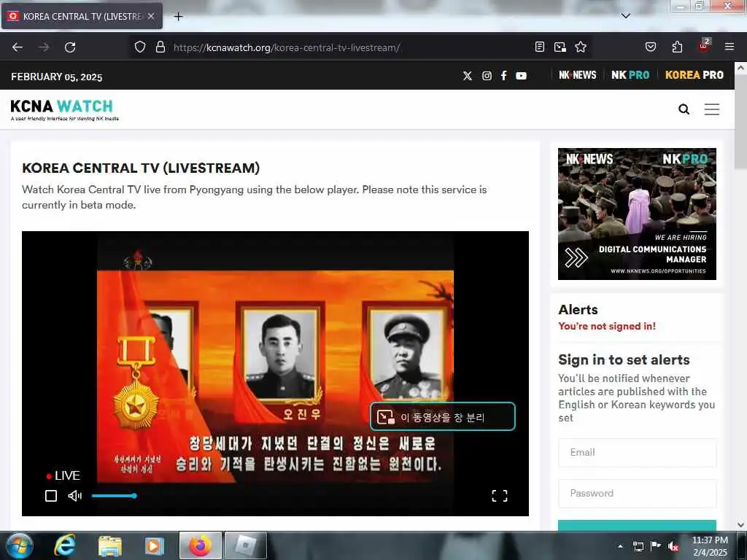
Task: Click the Alerts heading in sidebar
Action: pos(578,309)
